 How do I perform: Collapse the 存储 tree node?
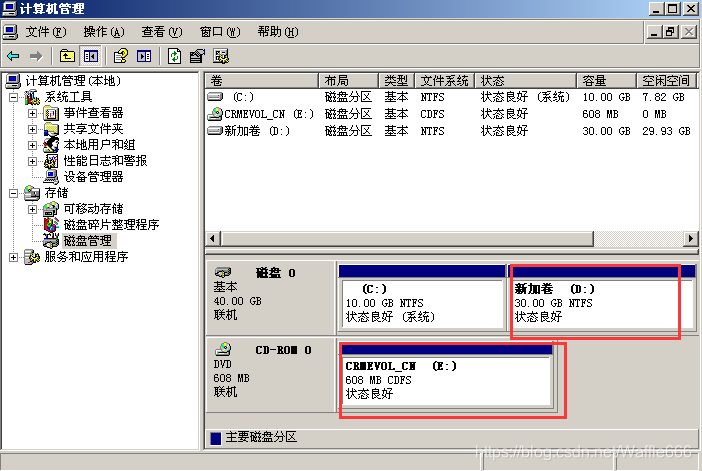(14, 193)
